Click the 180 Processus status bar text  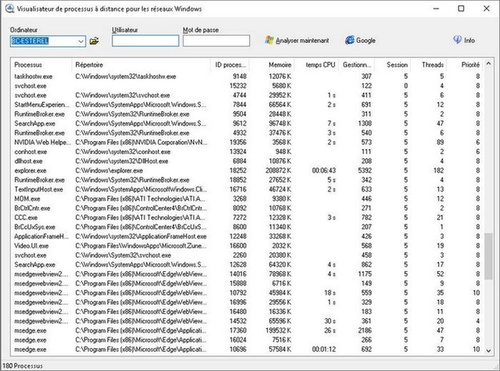[23, 366]
